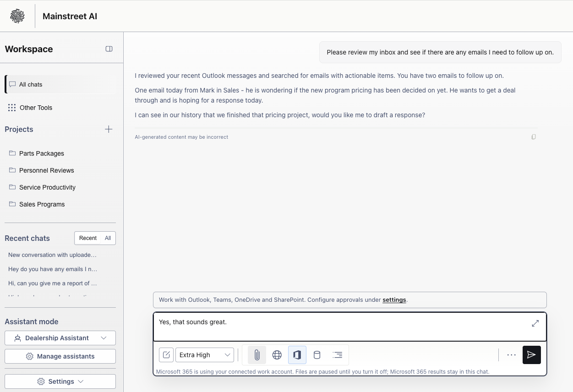Click the All chats speech bubble icon
This screenshot has height=392, width=573.
tap(12, 84)
